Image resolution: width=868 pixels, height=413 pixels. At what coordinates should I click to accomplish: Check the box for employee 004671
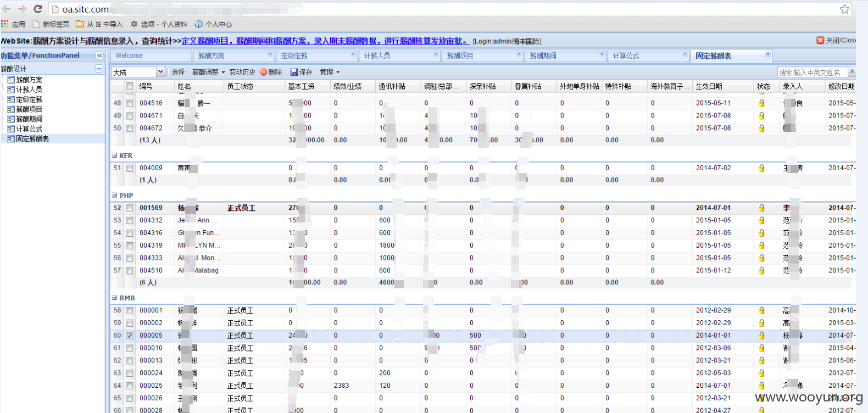(x=130, y=116)
